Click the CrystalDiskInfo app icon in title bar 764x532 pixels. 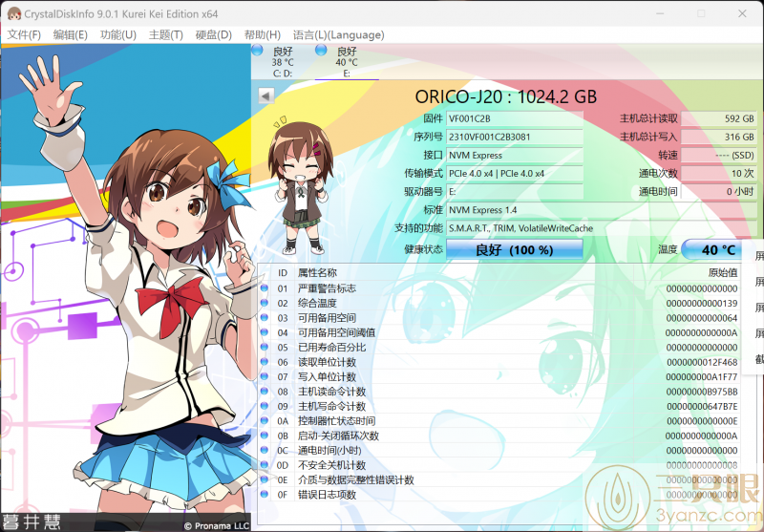[14, 13]
